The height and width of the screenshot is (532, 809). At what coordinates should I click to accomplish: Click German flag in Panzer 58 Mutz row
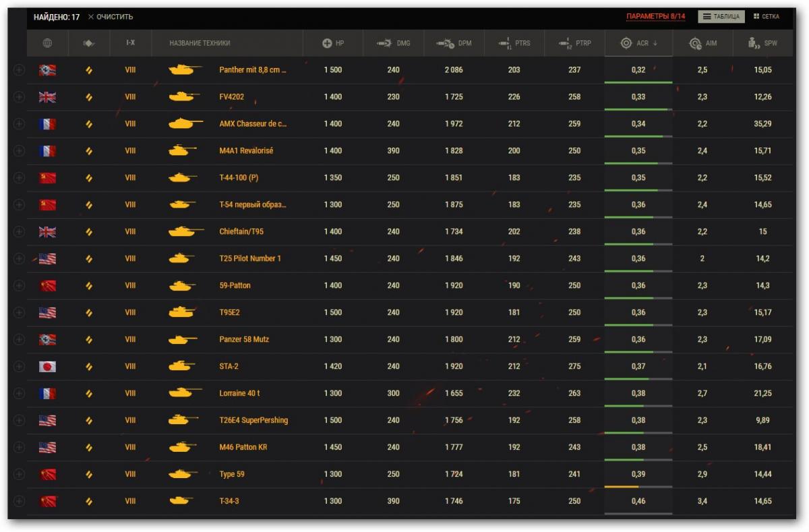pyautogui.click(x=47, y=340)
